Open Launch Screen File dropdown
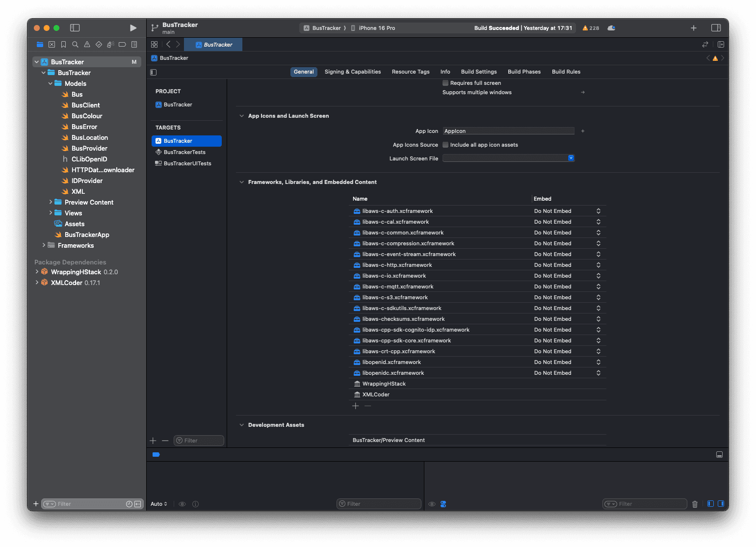The image size is (756, 547). [571, 158]
